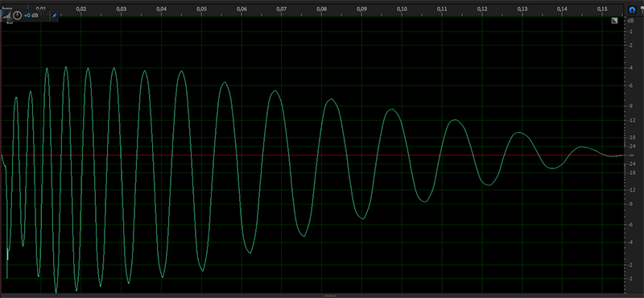Click the hms time format label
The width and height of the screenshot is (644, 298).
pos(7,8)
